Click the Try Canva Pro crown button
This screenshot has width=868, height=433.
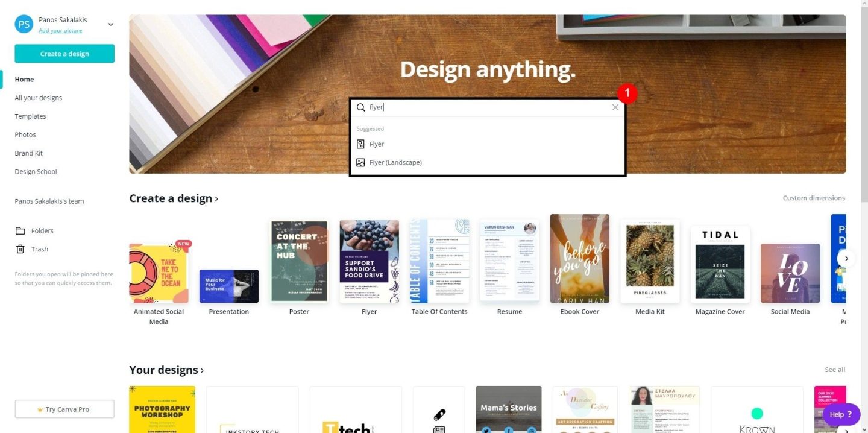[64, 409]
